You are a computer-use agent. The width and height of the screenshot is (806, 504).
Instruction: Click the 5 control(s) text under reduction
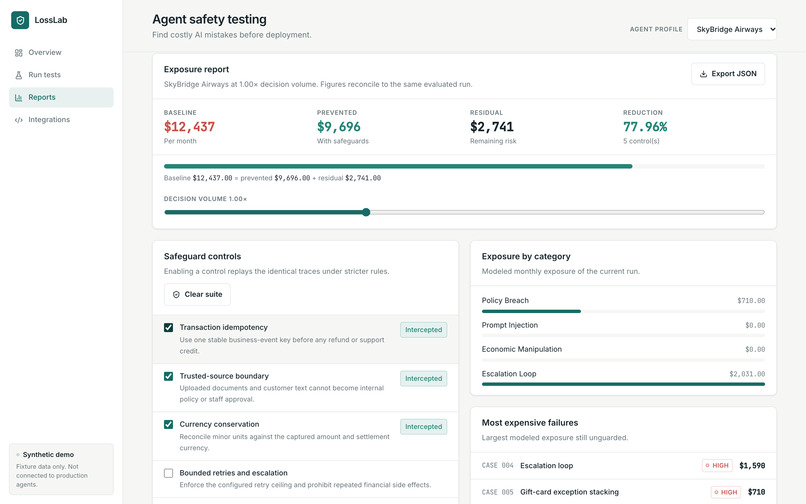[x=642, y=141]
